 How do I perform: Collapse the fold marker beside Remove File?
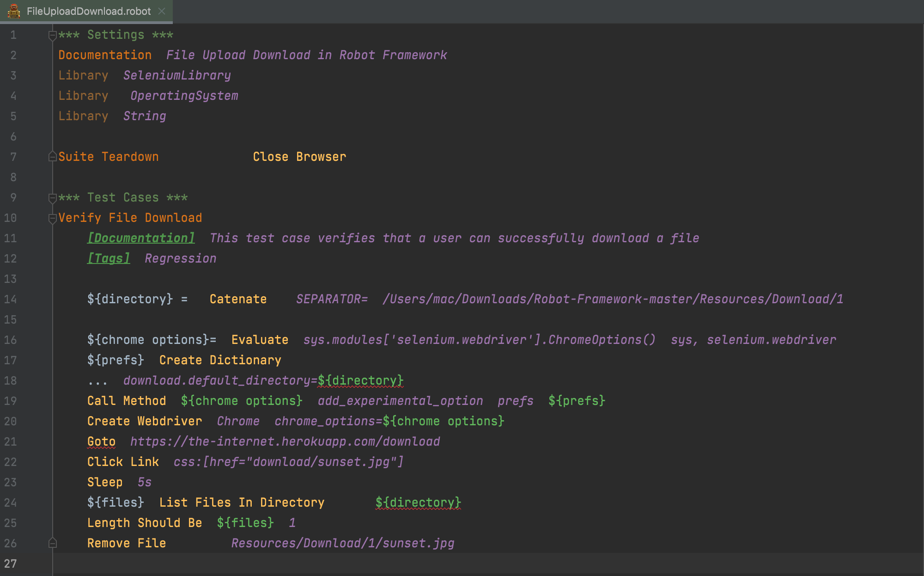coord(52,543)
